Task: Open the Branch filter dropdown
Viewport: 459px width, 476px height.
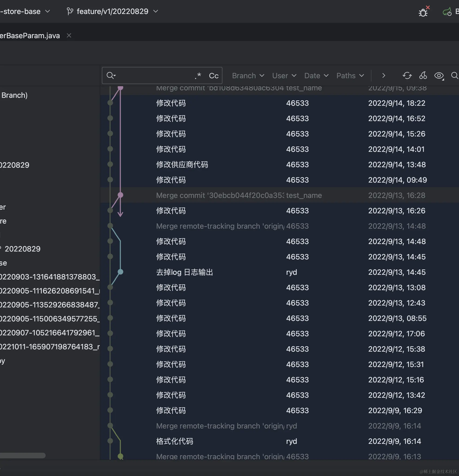Action: [x=248, y=75]
